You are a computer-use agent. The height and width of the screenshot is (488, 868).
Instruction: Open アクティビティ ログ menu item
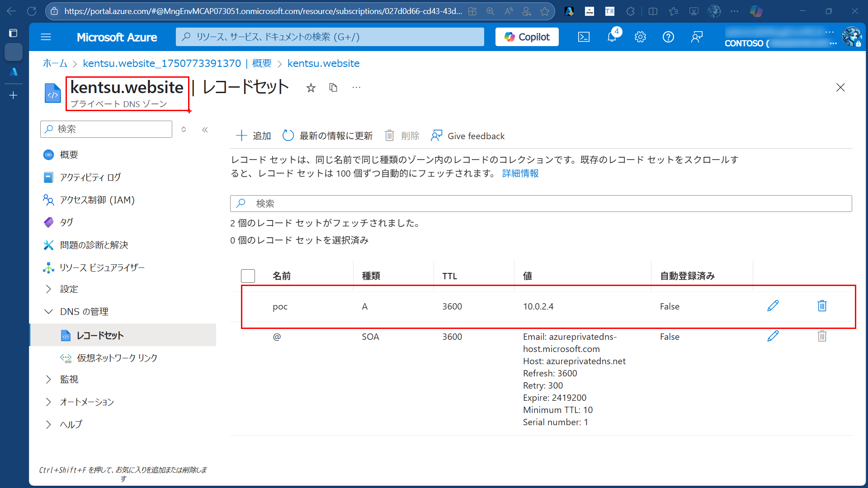click(90, 178)
